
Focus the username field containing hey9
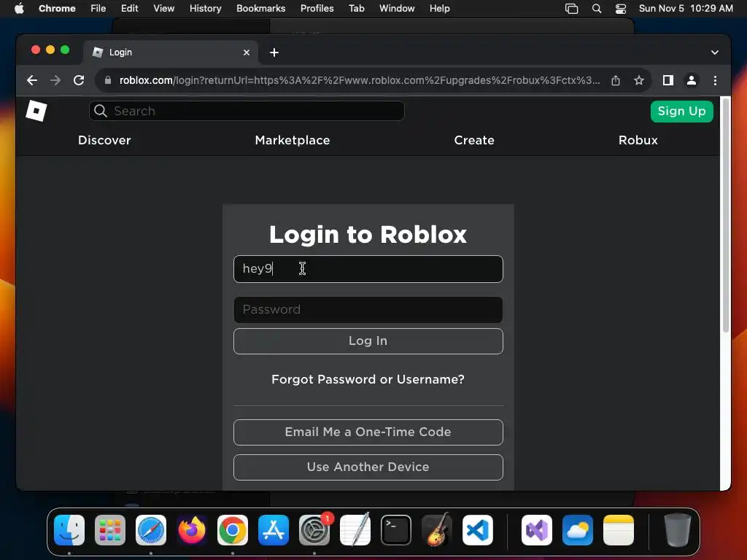click(368, 269)
